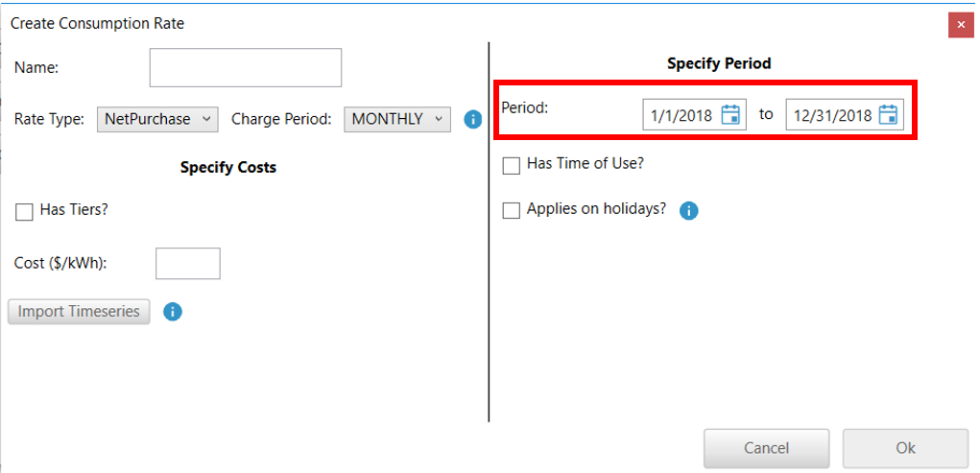Click info icon beside Charge Period dropdown

pos(472,119)
